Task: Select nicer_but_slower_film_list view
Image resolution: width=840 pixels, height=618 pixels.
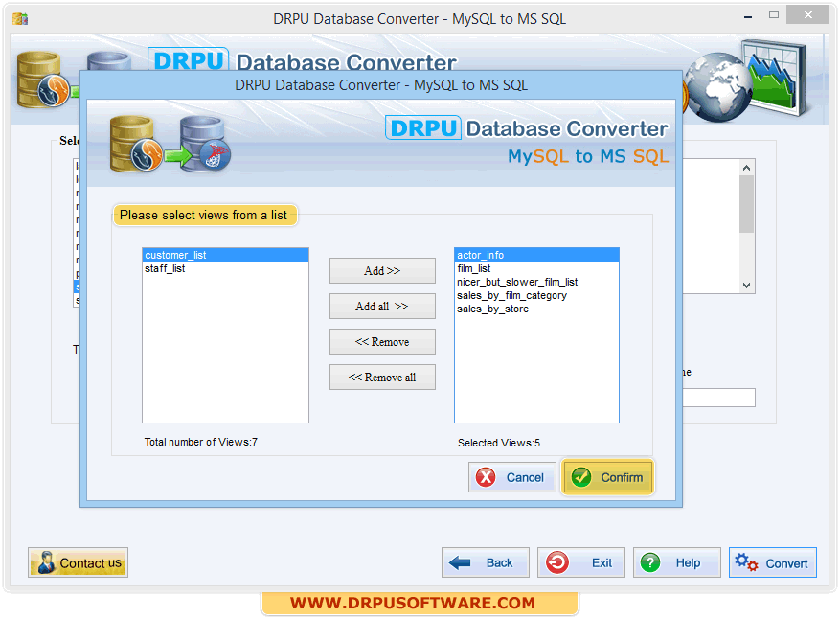Action: click(536, 282)
